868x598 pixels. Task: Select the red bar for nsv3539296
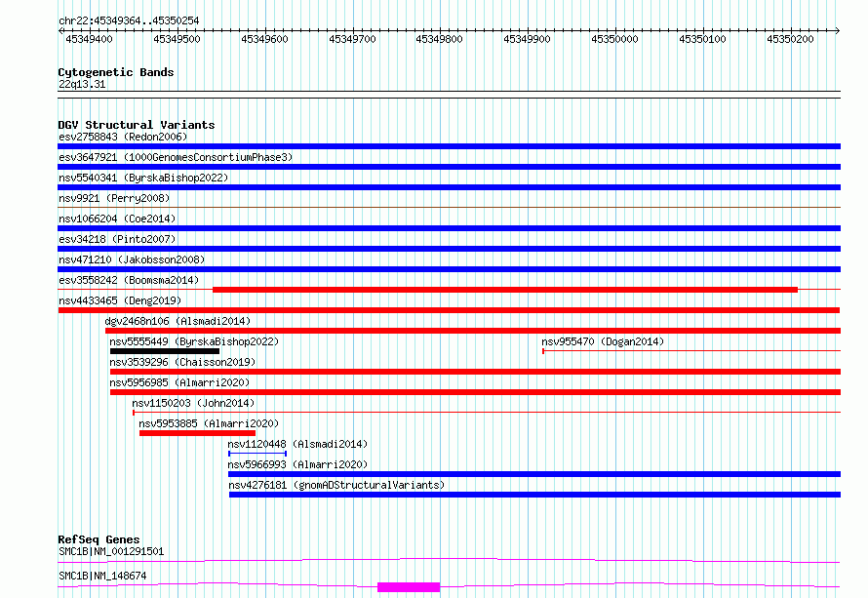(x=476, y=372)
